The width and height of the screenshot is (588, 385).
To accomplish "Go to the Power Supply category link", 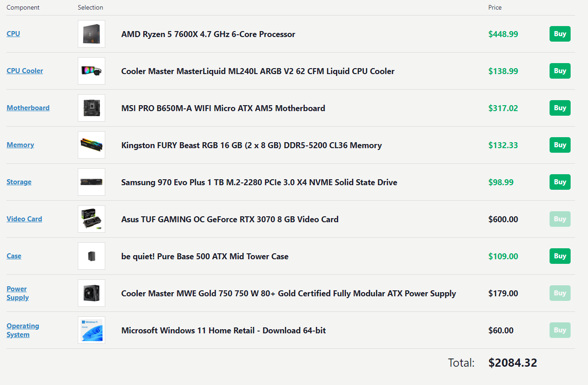I will pyautogui.click(x=17, y=293).
